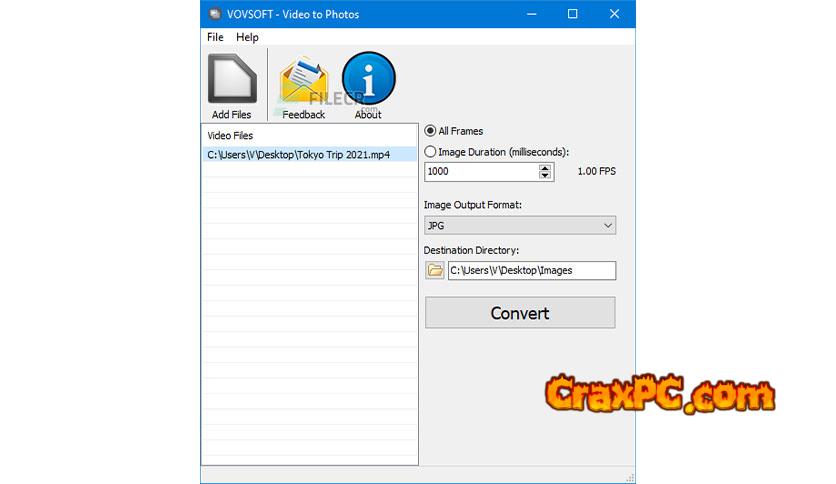
Task: Click the milliseconds input field showing 1000
Action: [481, 172]
